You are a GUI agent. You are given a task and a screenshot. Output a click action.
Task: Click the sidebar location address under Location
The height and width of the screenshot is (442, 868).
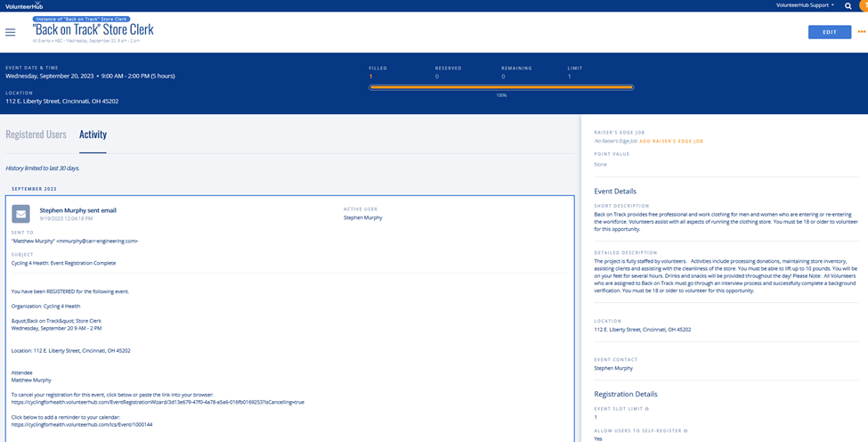[642, 329]
